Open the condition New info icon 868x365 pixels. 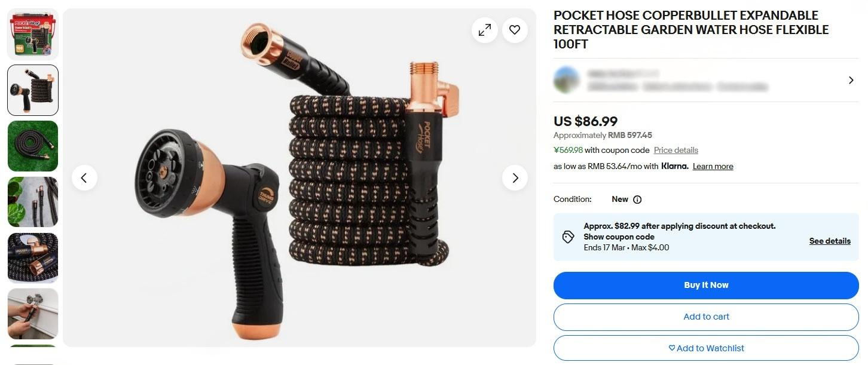click(x=637, y=200)
